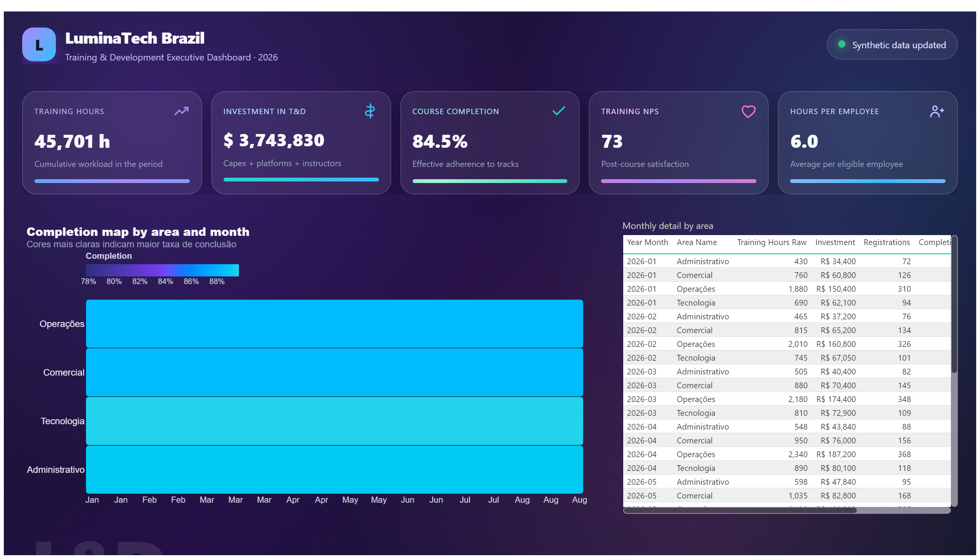Click the Completion color gradient legend

(162, 270)
